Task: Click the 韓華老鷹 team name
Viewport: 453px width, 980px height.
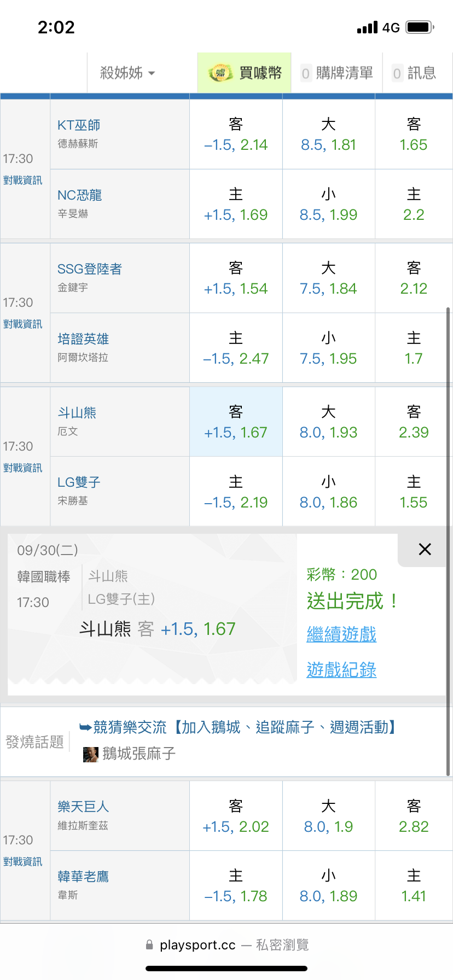Action: pyautogui.click(x=83, y=877)
